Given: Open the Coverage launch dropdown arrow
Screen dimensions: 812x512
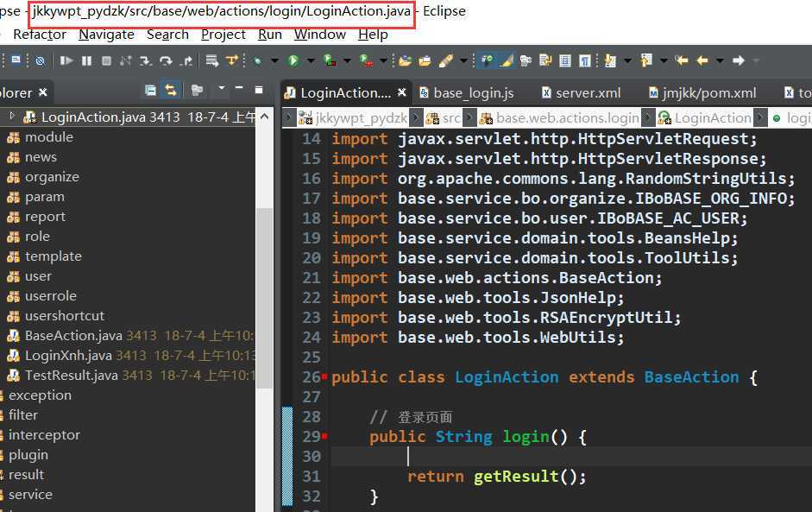Looking at the screenshot, I should (x=348, y=60).
